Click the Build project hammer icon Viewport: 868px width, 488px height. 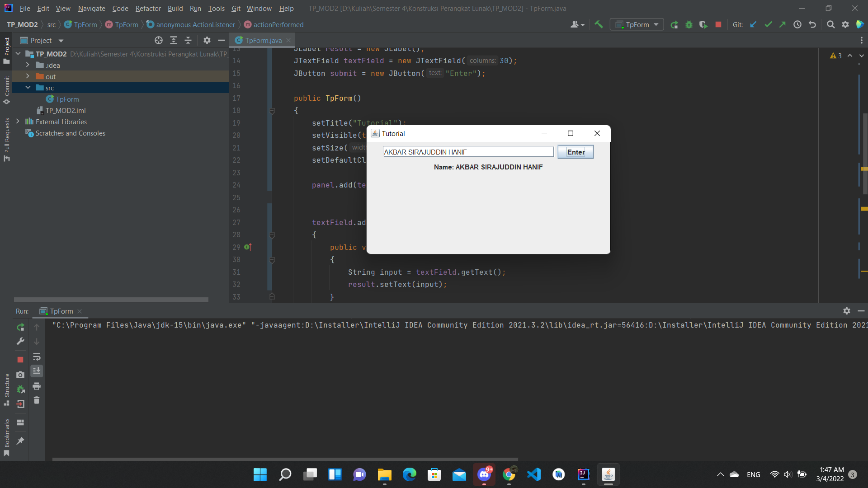coord(599,25)
